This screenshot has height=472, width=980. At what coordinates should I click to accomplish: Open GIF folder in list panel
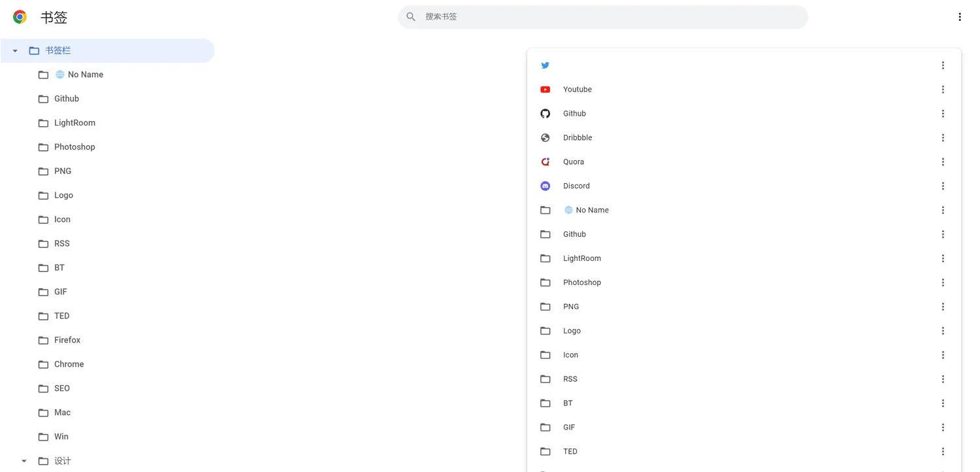(744, 428)
